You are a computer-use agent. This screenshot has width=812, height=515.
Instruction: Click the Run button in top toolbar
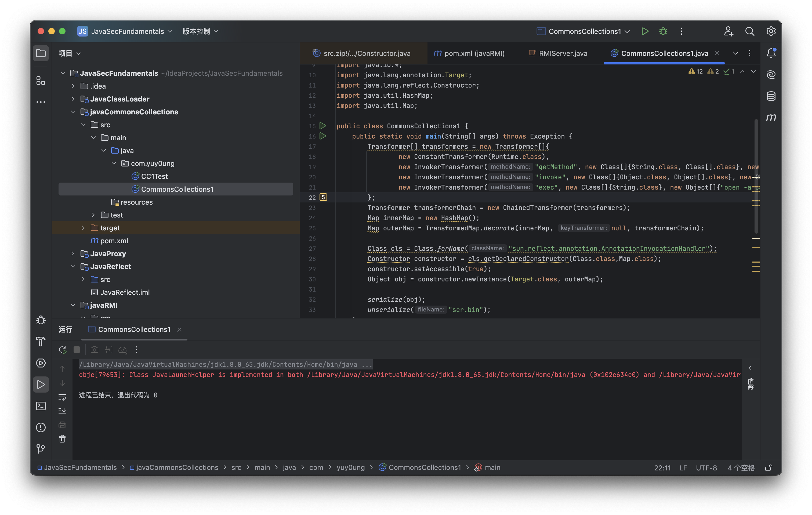[x=645, y=31]
